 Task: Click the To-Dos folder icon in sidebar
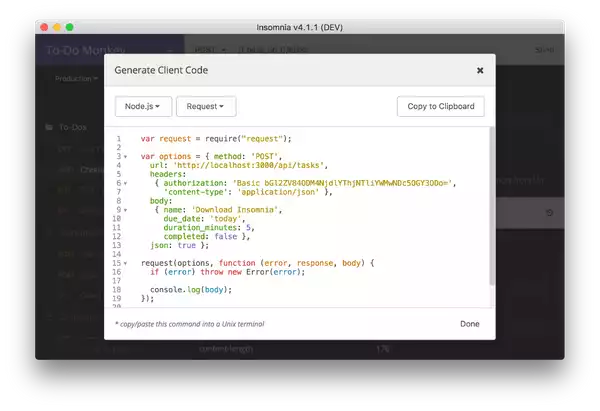(x=49, y=127)
